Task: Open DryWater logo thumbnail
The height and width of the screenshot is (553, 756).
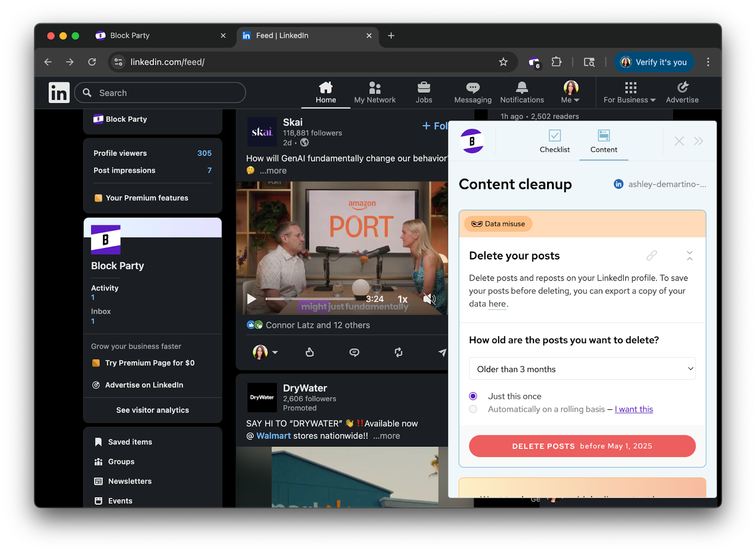Action: pyautogui.click(x=262, y=397)
